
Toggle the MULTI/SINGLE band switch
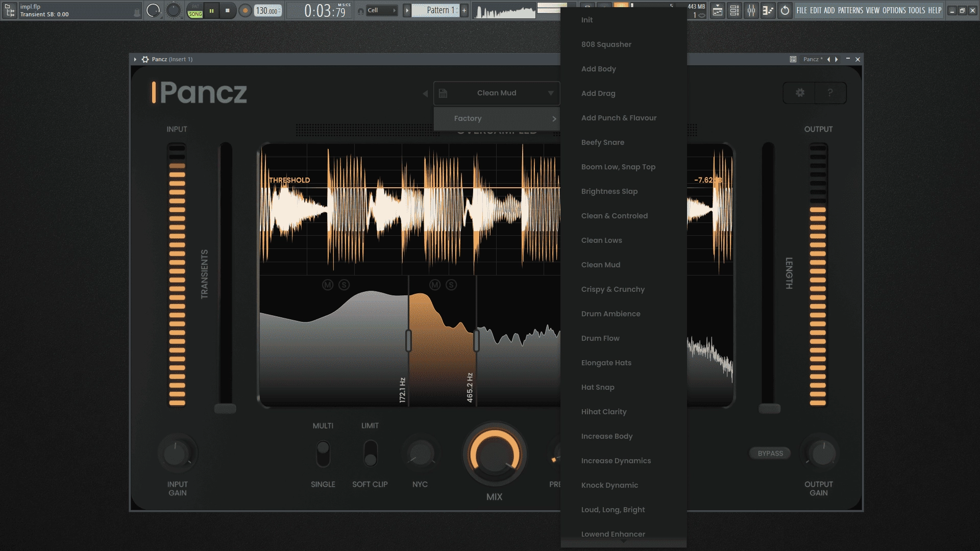click(x=323, y=454)
